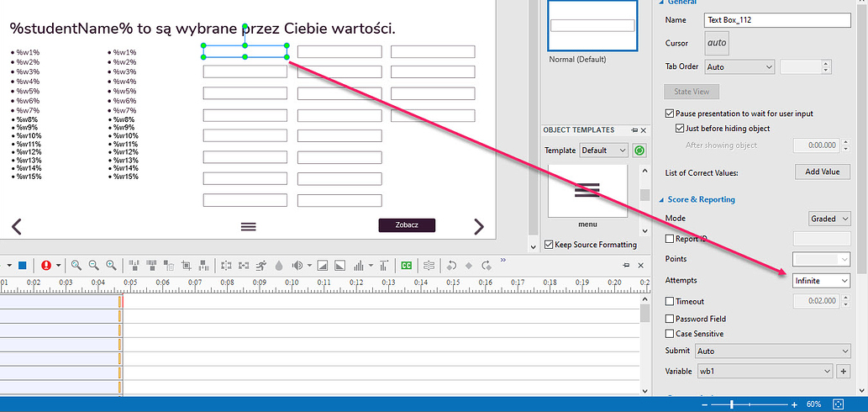Uncheck Keep Source Formatting
Image resolution: width=868 pixels, height=412 pixels.
point(550,245)
